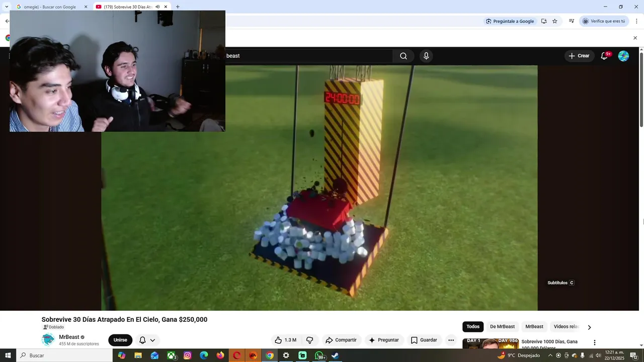Select the De MrBeast filter chip
Image resolution: width=644 pixels, height=362 pixels.
(502, 326)
